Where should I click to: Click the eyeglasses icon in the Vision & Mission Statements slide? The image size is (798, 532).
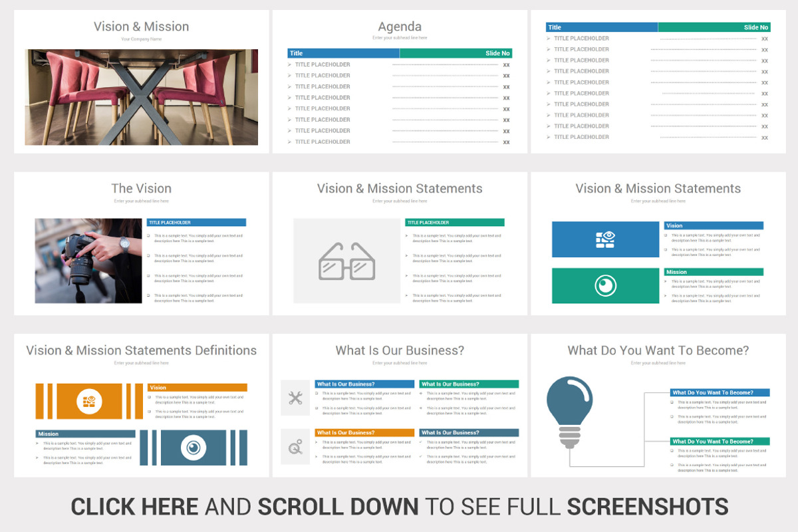[x=347, y=261]
